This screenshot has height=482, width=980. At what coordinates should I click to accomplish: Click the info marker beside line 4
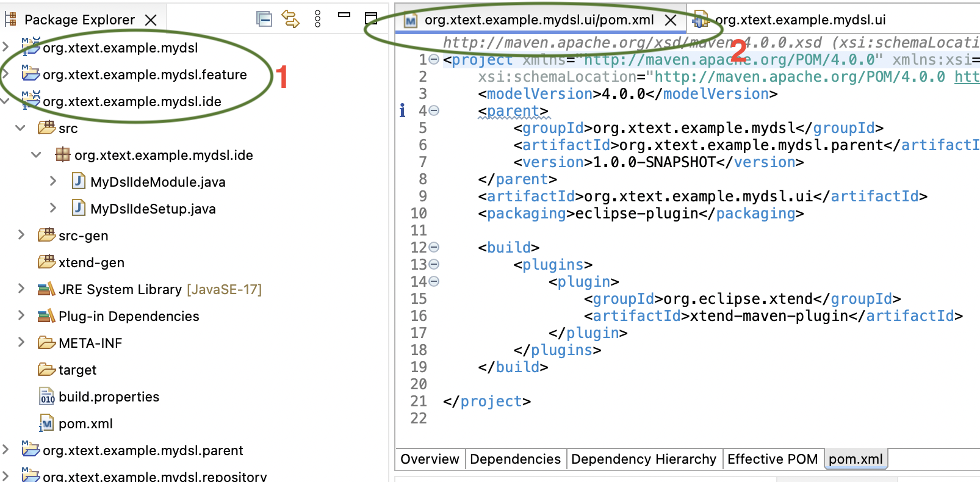pos(402,110)
